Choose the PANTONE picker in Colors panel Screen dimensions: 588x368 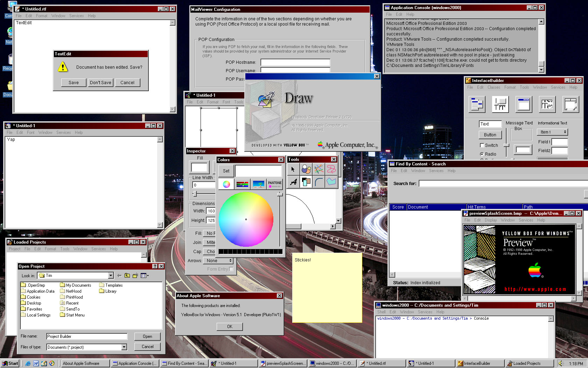pos(275,184)
